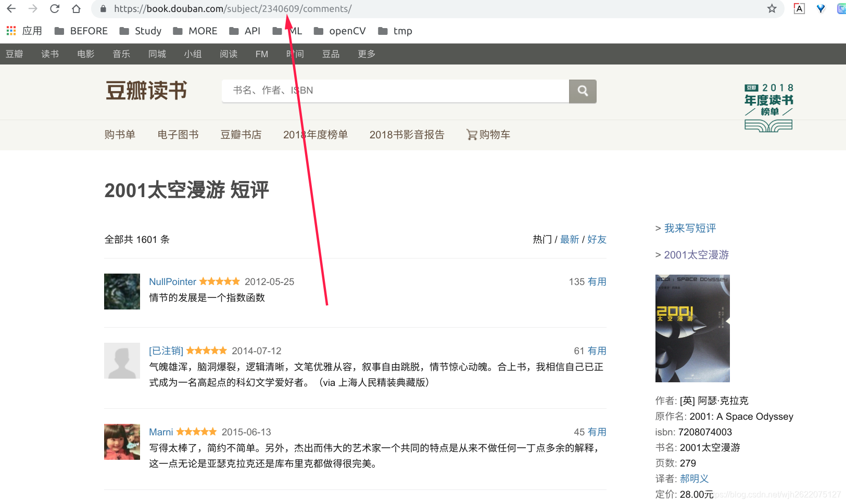Open the 2001太空漫游 sidebar link
Viewport: 846px width, 504px height.
(697, 255)
